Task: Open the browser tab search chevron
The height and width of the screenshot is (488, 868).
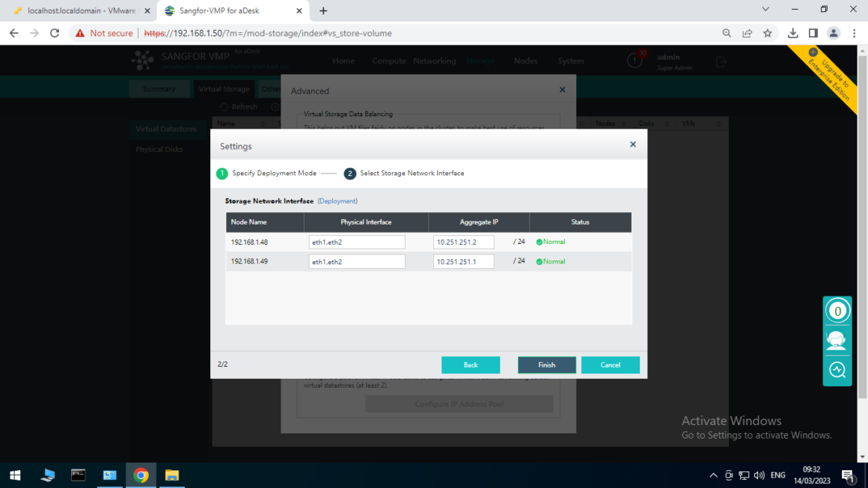Action: coord(765,10)
